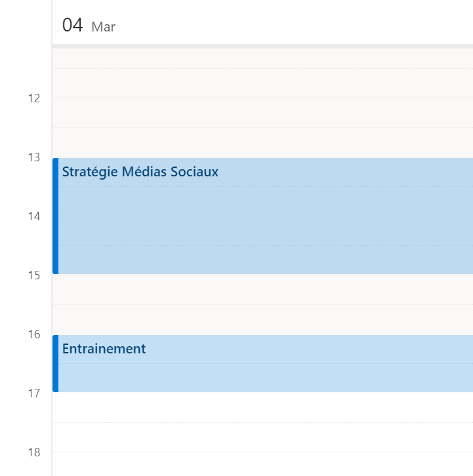Click the 16 hour label
The height and width of the screenshot is (476, 473).
point(34,334)
